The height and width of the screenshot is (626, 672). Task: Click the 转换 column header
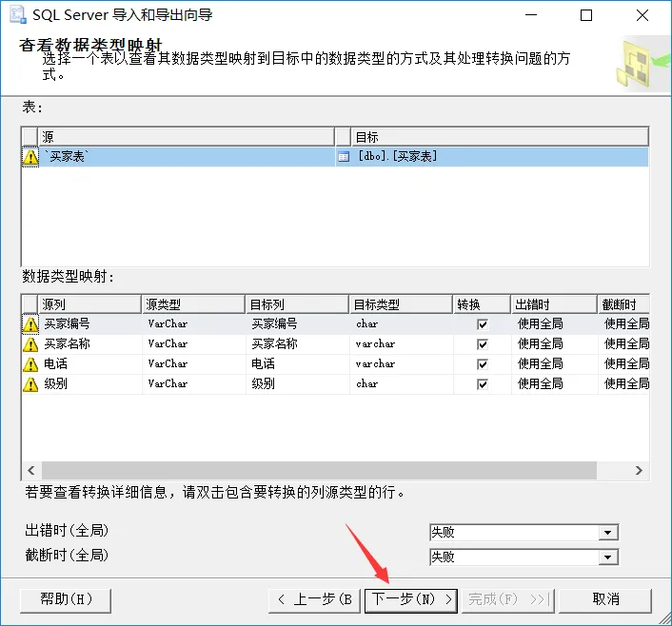(483, 304)
